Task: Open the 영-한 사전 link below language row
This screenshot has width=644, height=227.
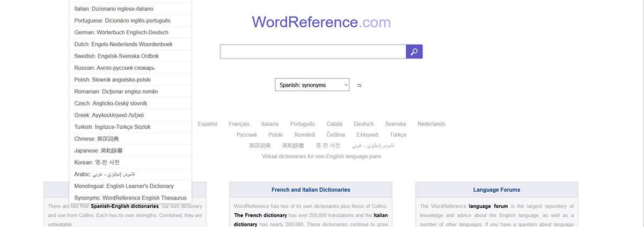Action: coord(328,145)
